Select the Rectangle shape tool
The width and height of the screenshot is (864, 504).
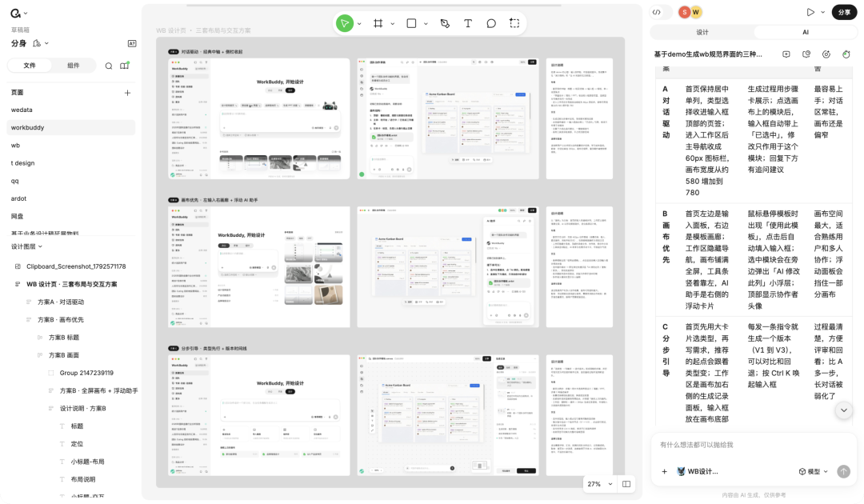411,23
